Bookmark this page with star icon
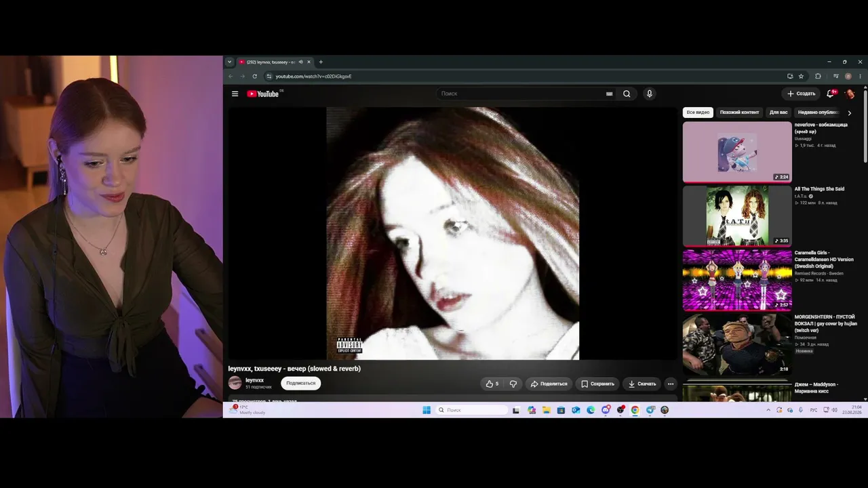This screenshot has width=868, height=488. [801, 76]
